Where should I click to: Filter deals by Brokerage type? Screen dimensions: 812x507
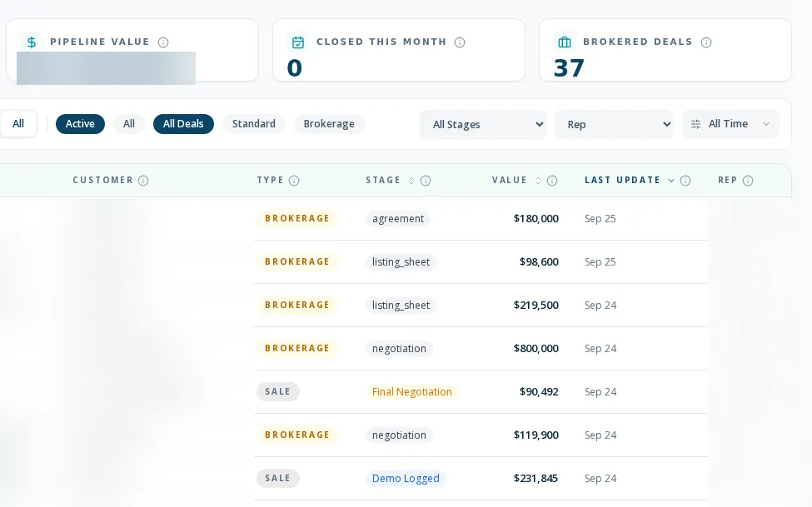tap(329, 124)
